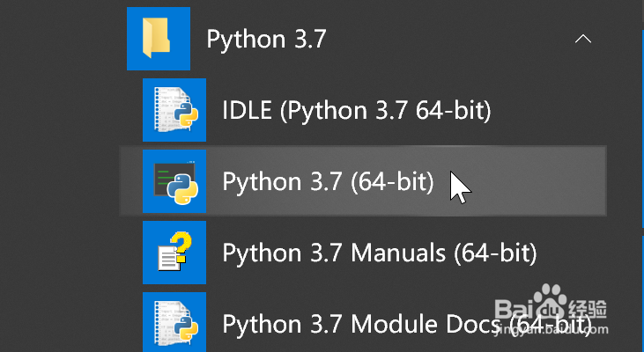This screenshot has height=352, width=644.
Task: Click empty header space left of the chevron
Action: pyautogui.click(x=440, y=39)
